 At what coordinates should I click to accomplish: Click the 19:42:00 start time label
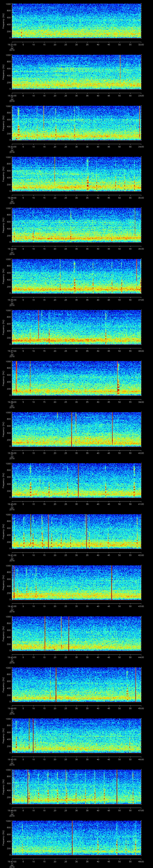click(12, 606)
